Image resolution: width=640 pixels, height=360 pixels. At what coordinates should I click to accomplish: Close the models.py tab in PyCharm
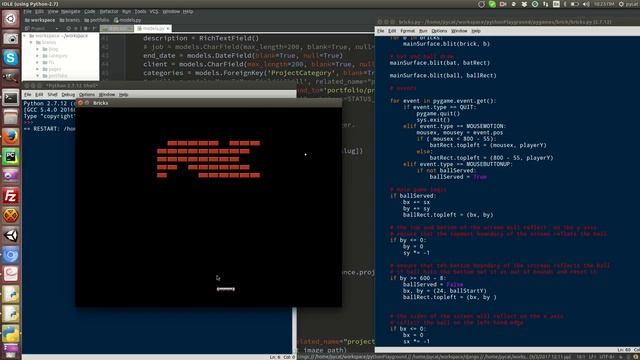point(168,29)
